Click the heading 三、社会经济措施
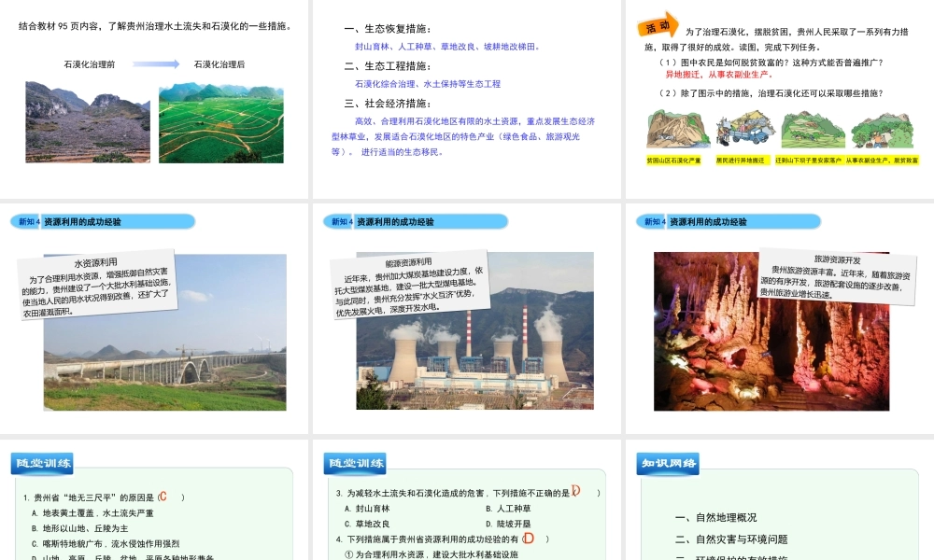This screenshot has width=934, height=560. coord(388,104)
